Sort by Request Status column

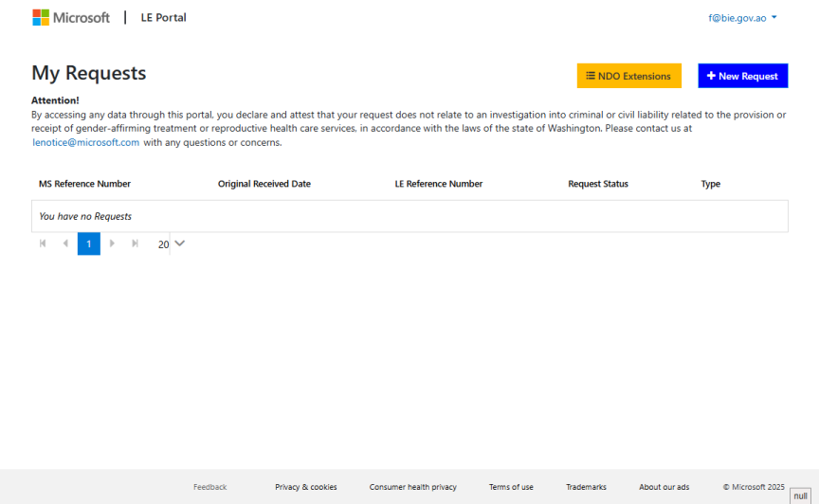pyautogui.click(x=598, y=184)
